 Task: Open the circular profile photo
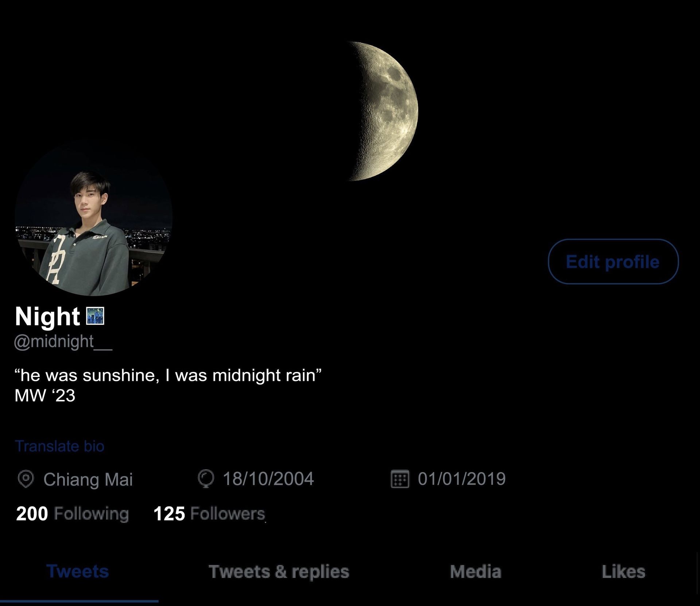coord(94,217)
